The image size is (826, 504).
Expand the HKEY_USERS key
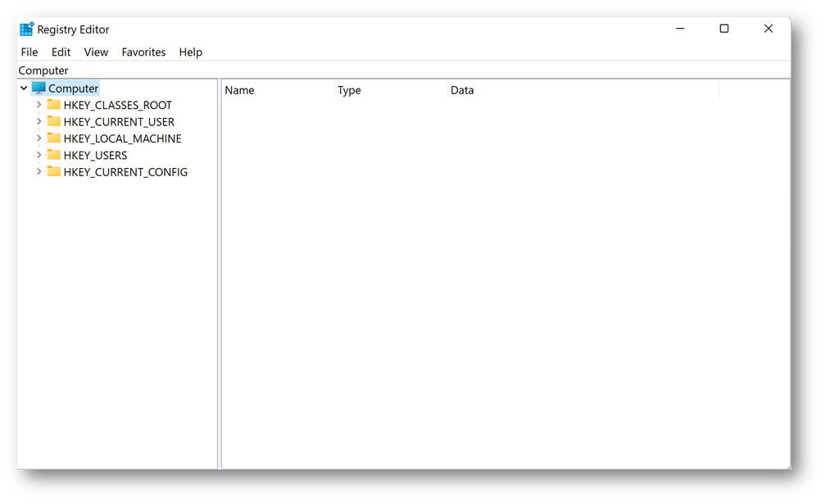click(x=39, y=155)
